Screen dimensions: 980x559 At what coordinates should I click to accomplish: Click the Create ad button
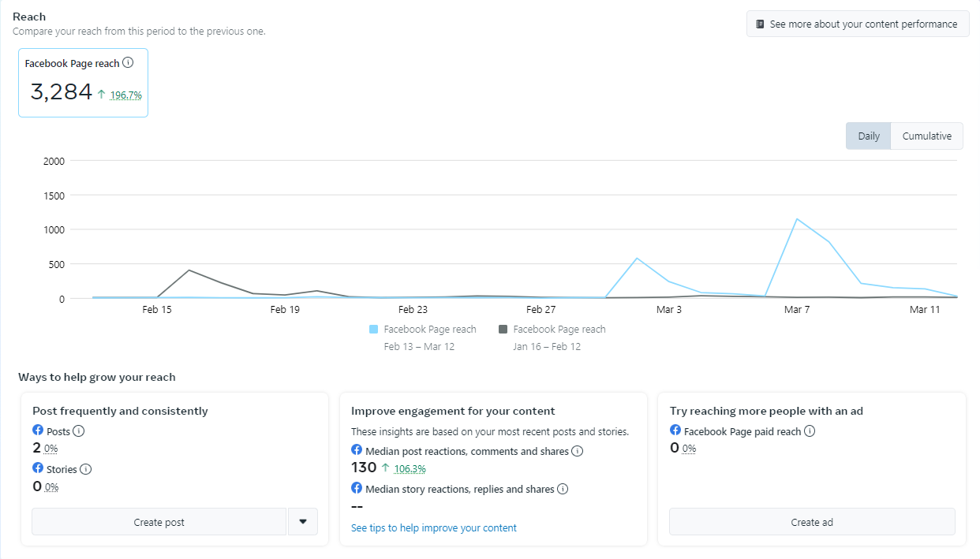tap(812, 522)
